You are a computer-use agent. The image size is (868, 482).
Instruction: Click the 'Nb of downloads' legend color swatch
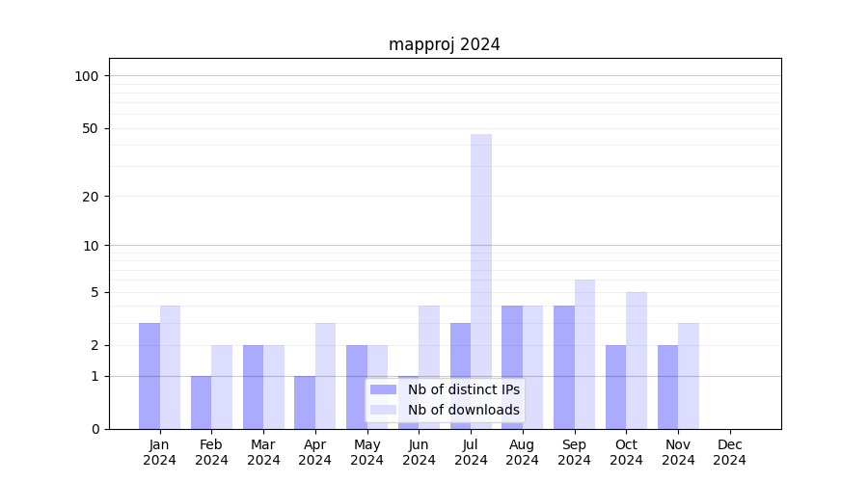[383, 410]
